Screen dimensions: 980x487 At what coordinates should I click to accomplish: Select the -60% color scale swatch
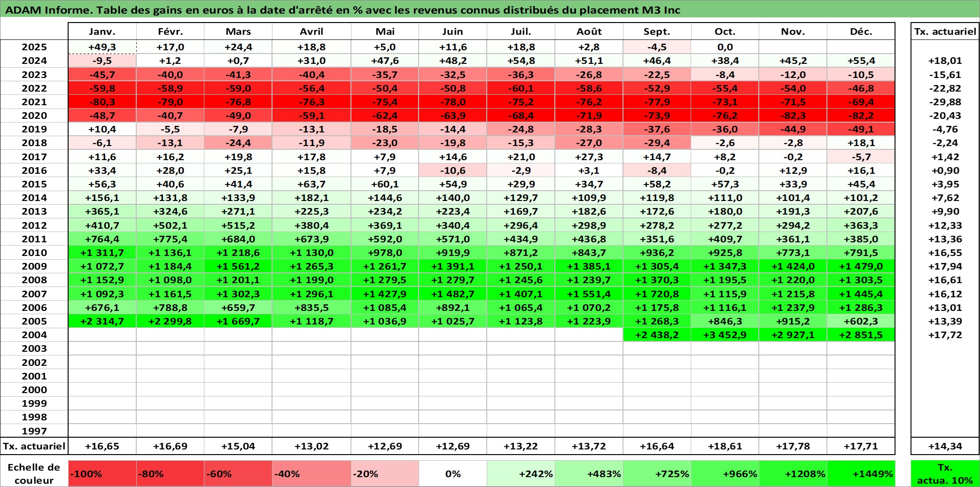coord(238,473)
